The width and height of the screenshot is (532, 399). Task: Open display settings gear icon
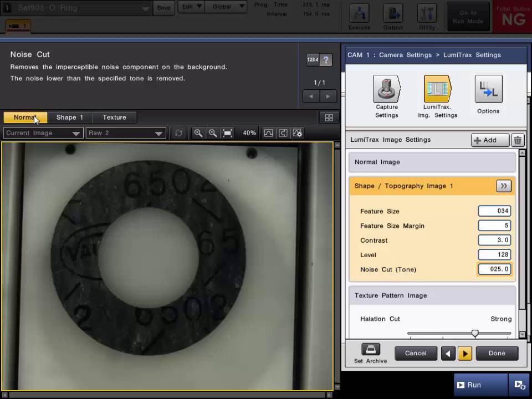[298, 133]
